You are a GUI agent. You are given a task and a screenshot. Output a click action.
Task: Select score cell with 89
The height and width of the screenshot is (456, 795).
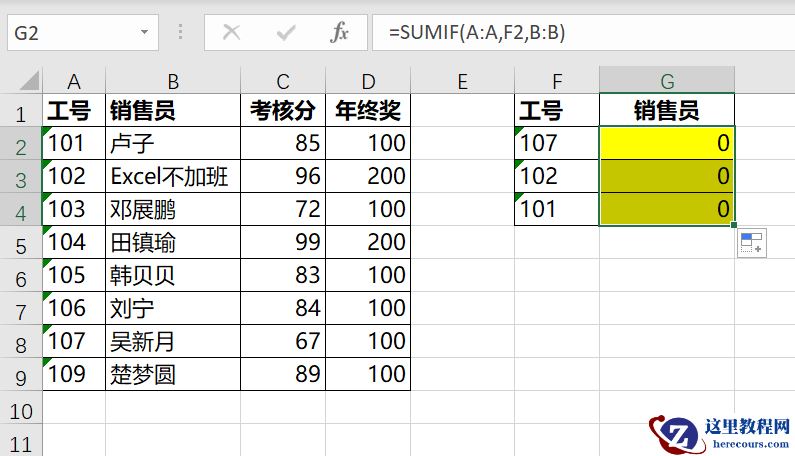pos(283,374)
